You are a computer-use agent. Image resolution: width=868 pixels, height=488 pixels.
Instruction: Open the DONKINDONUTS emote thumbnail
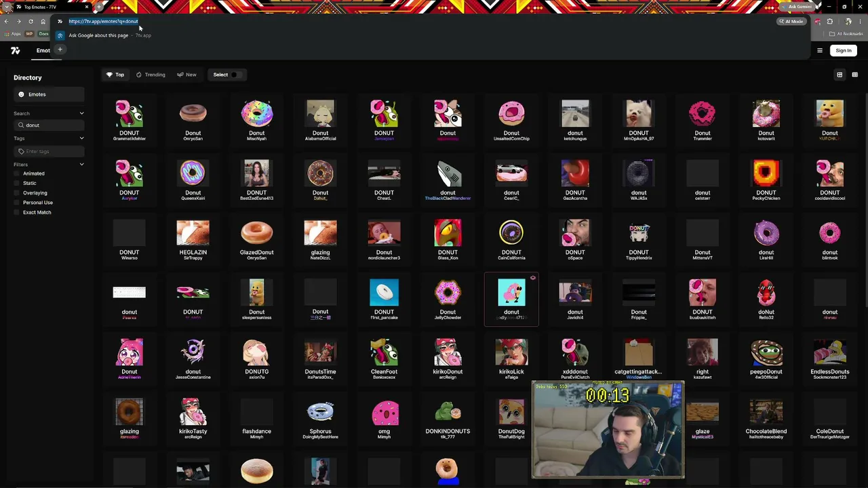448,412
